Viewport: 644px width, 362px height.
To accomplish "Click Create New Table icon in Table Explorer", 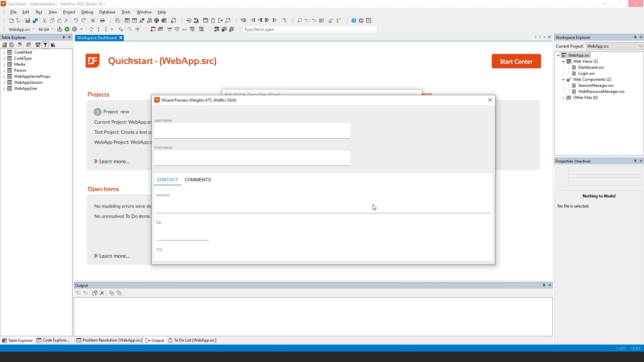I will click(x=4, y=45).
